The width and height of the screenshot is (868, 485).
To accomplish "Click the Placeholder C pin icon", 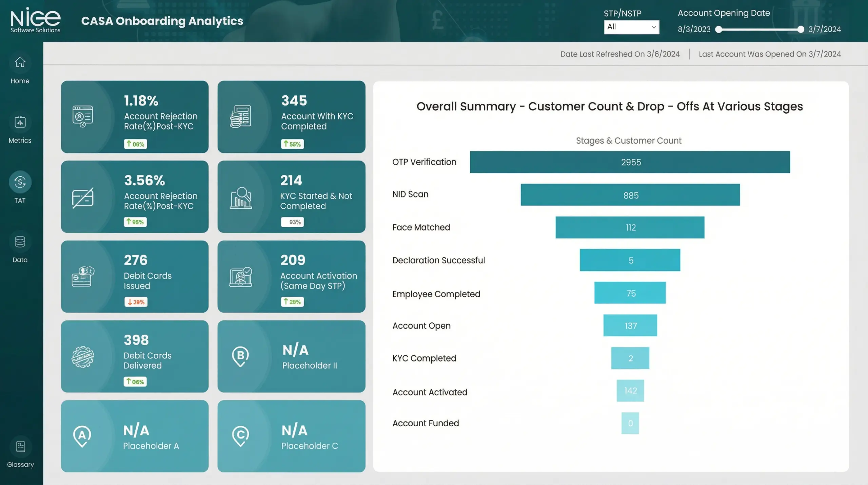I will pos(240,436).
